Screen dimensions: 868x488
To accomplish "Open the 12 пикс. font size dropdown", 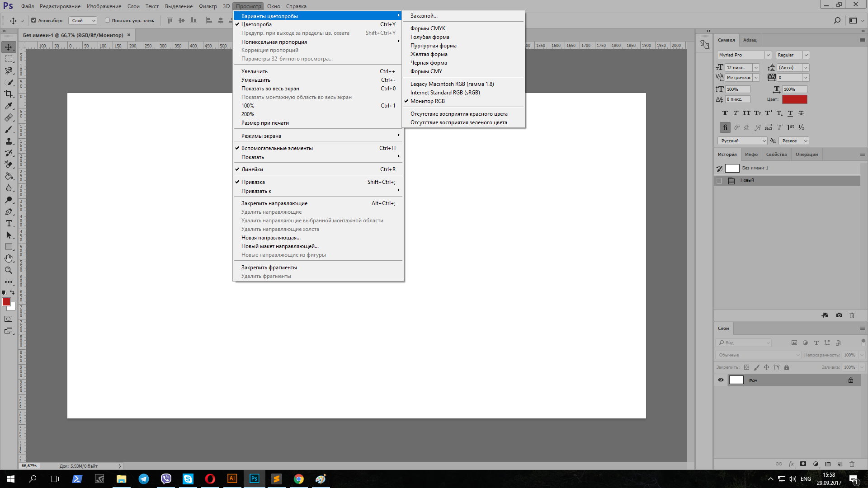I will (756, 67).
